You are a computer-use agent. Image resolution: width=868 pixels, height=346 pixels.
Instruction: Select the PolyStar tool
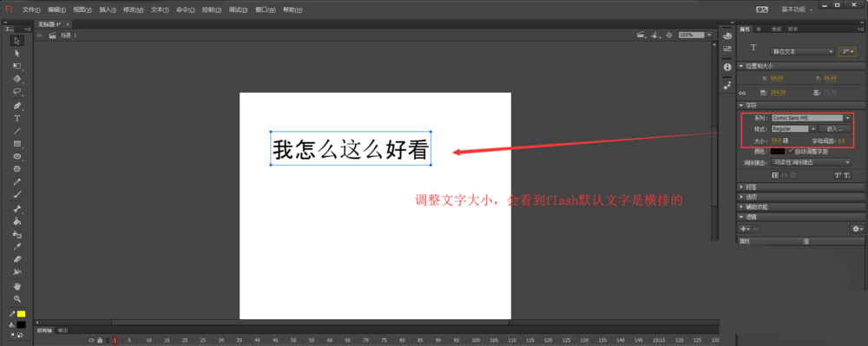[17, 169]
